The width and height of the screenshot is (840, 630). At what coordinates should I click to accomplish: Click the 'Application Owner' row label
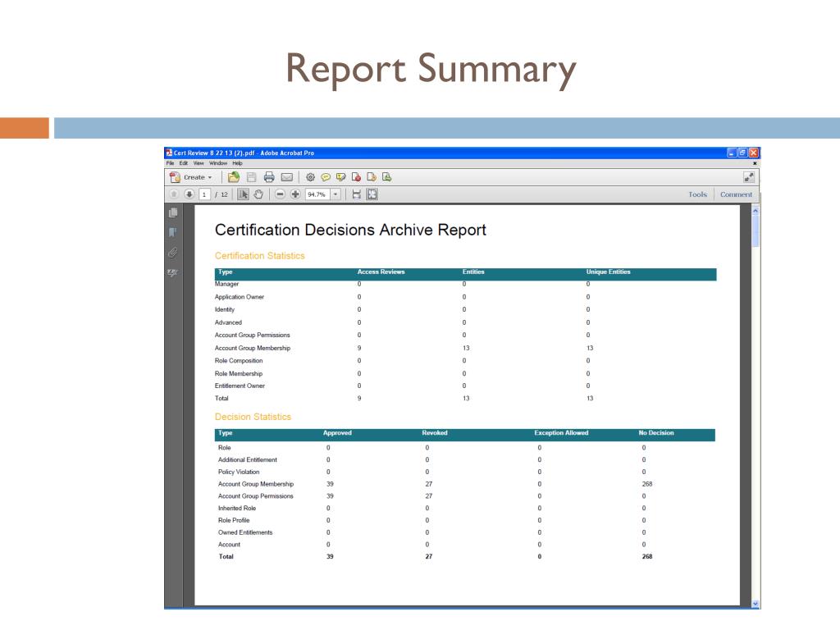240,297
